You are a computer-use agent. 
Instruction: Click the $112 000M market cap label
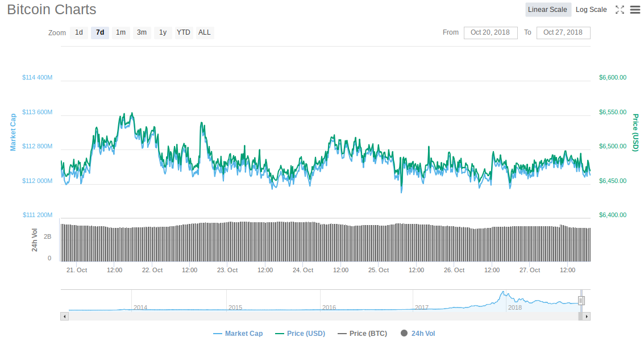[x=38, y=181]
